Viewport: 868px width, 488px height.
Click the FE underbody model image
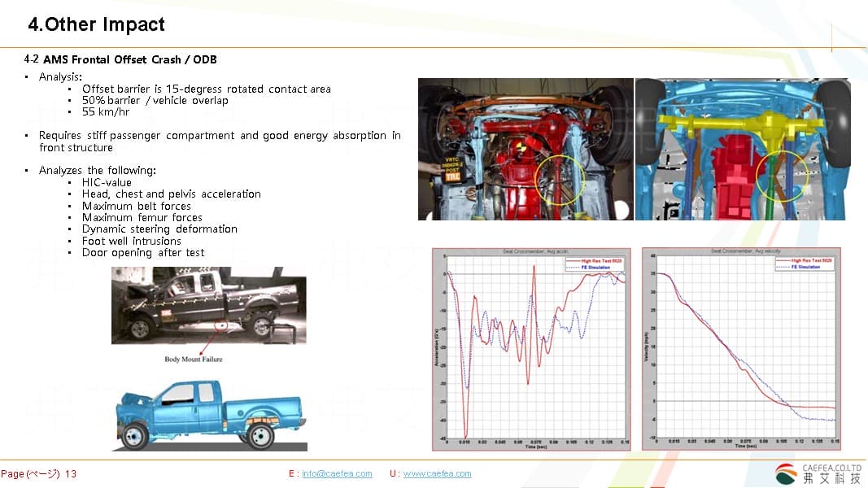click(742, 149)
